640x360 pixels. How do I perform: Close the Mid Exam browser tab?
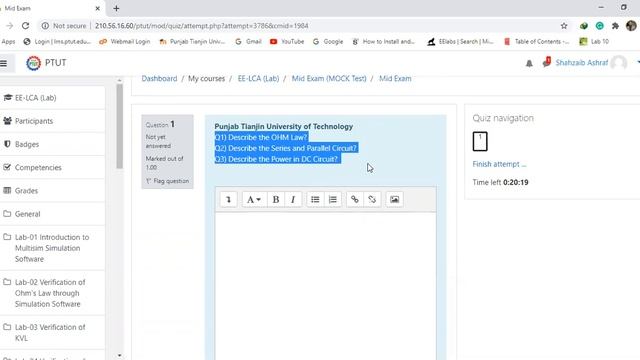[x=97, y=8]
